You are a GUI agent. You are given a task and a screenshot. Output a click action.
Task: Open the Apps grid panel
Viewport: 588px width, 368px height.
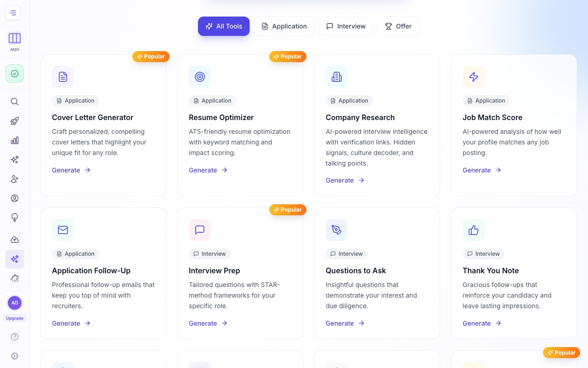click(15, 38)
